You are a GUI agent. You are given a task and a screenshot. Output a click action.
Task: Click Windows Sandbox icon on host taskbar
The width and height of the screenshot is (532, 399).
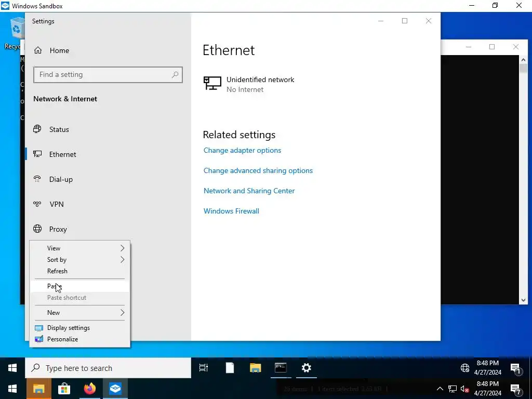115,389
